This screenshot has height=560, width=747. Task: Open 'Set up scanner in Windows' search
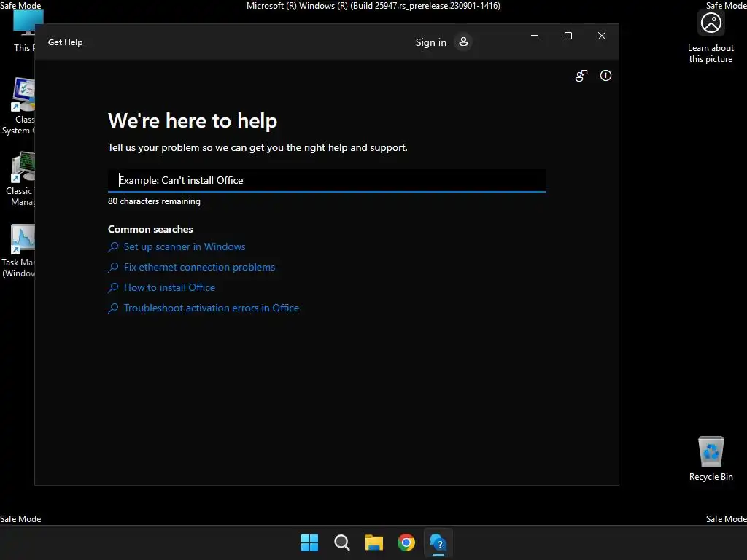pos(185,246)
